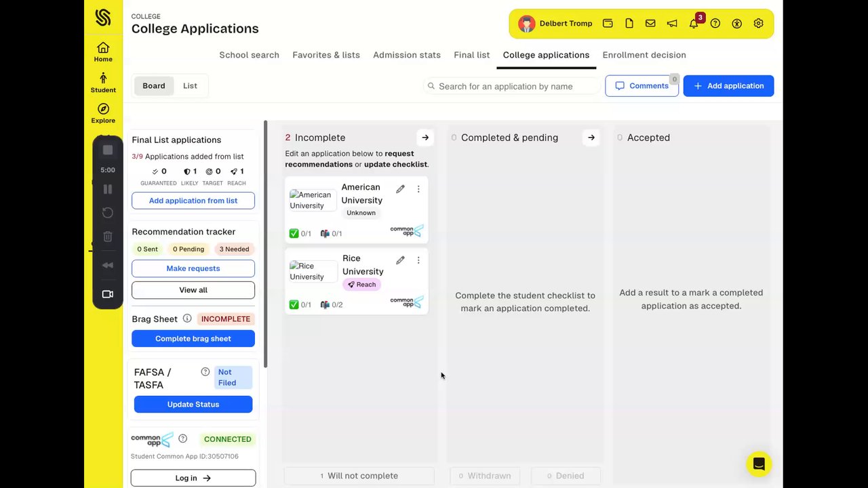Expand the Denied section
Screen dimensions: 868x488
point(566,476)
